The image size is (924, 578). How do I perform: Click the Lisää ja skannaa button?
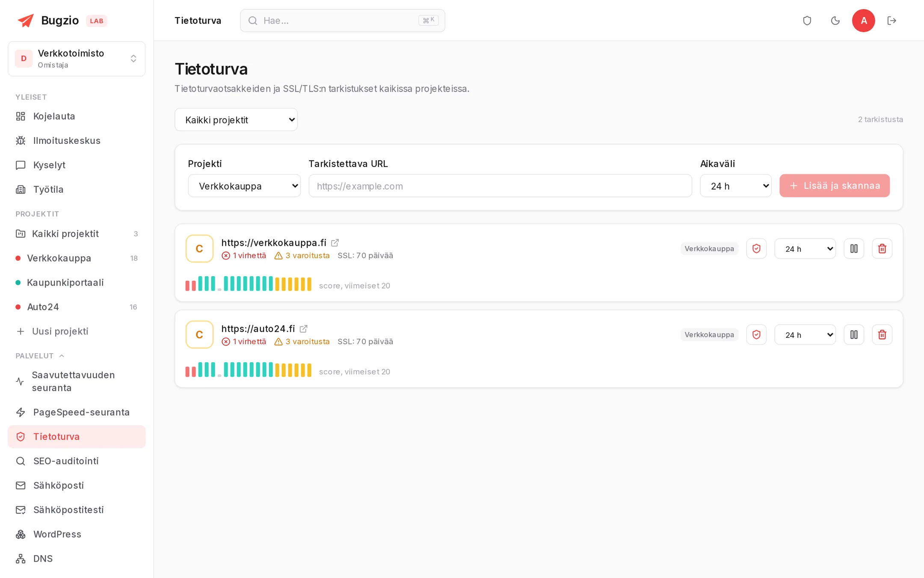pos(834,186)
